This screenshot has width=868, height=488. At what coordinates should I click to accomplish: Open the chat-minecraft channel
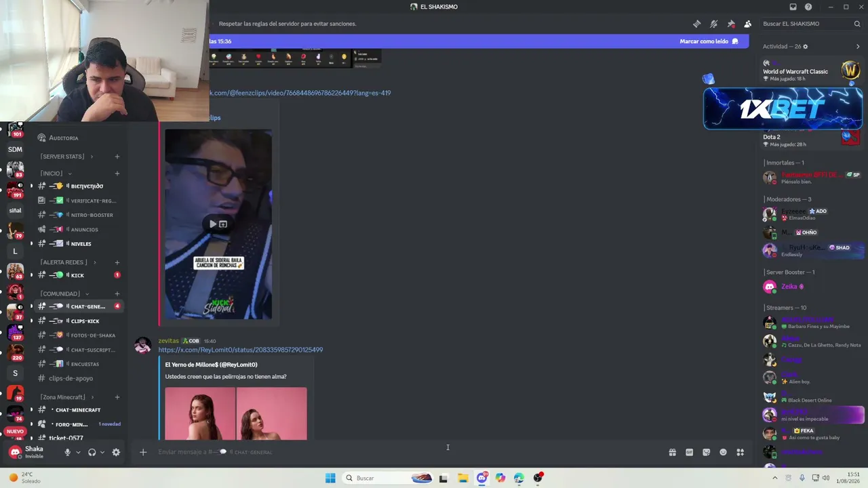[x=81, y=410]
